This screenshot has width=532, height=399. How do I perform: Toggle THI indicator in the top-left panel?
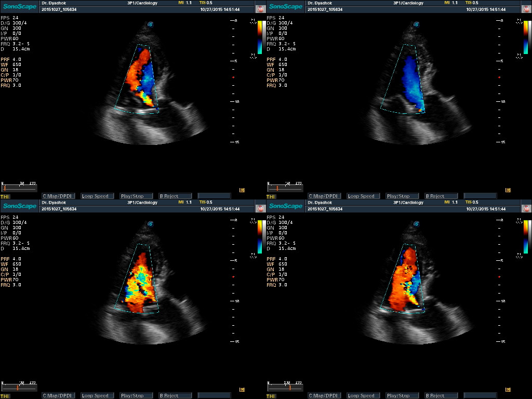pyautogui.click(x=5, y=196)
